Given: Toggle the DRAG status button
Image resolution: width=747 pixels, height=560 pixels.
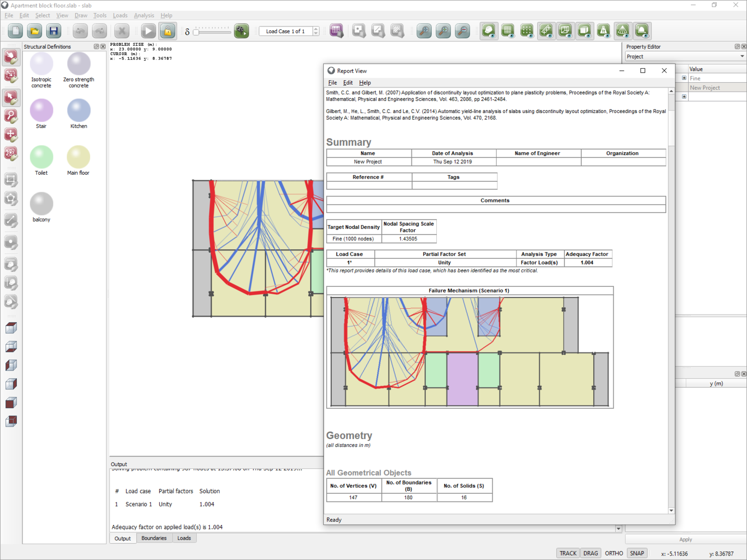Looking at the screenshot, I should [591, 554].
